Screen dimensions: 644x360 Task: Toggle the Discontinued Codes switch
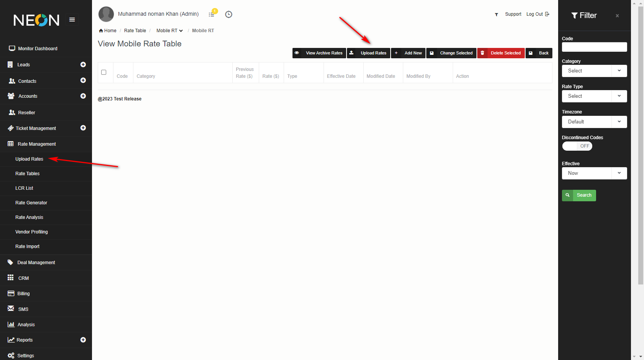(577, 146)
